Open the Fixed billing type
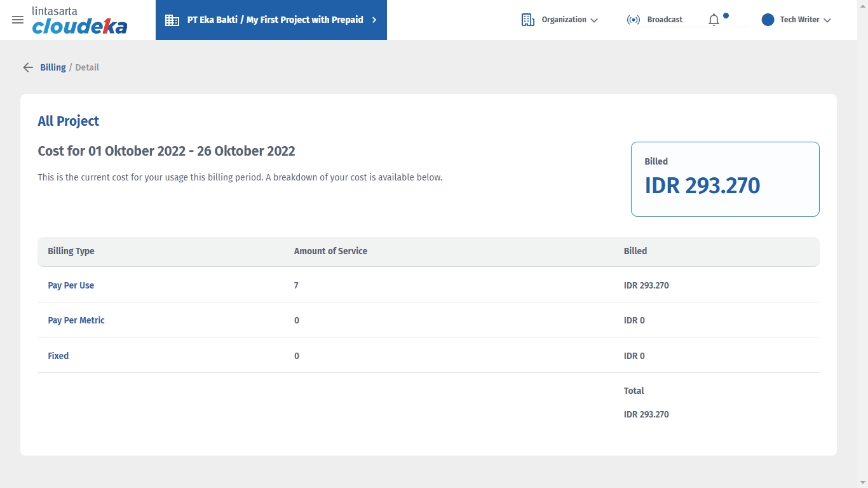The image size is (868, 488). pyautogui.click(x=58, y=356)
